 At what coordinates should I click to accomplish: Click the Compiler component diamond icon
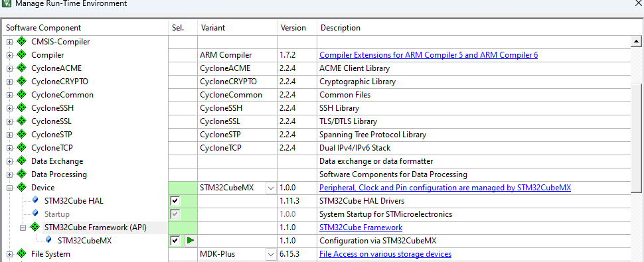pyautogui.click(x=22, y=54)
